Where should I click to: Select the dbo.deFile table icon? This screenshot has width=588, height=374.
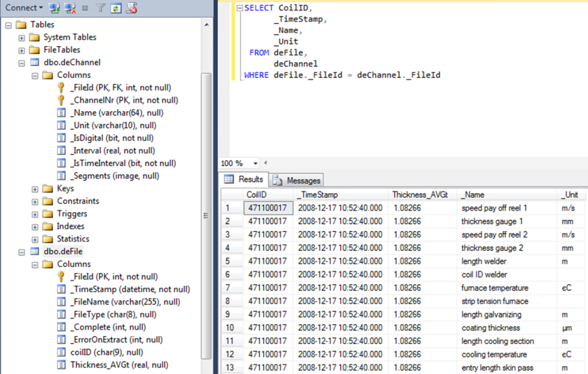[34, 252]
